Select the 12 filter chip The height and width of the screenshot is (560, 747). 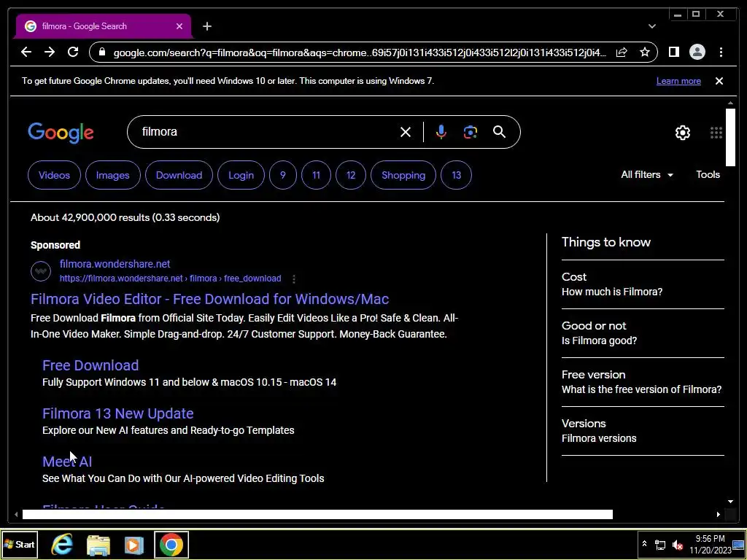click(351, 175)
